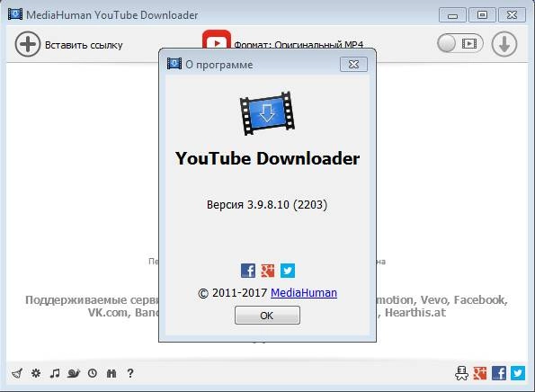Click the Google+ icon in About dialog
The image size is (535, 392).
click(268, 271)
